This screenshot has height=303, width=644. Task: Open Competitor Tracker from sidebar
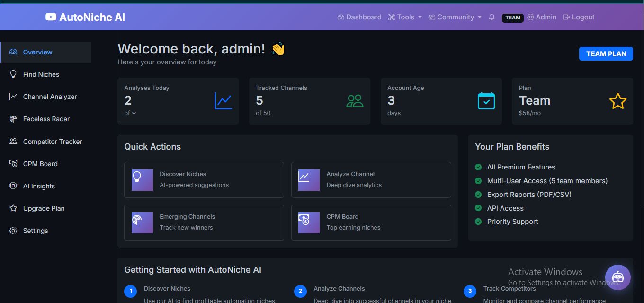pos(46,141)
